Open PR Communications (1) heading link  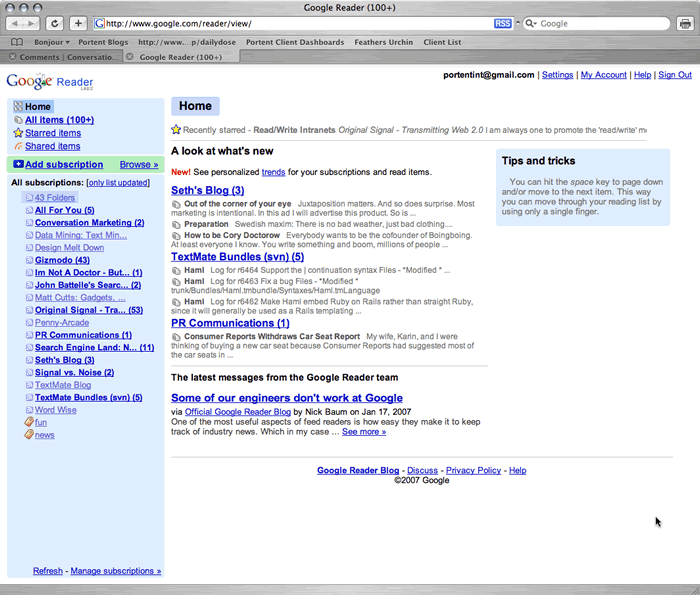[230, 323]
